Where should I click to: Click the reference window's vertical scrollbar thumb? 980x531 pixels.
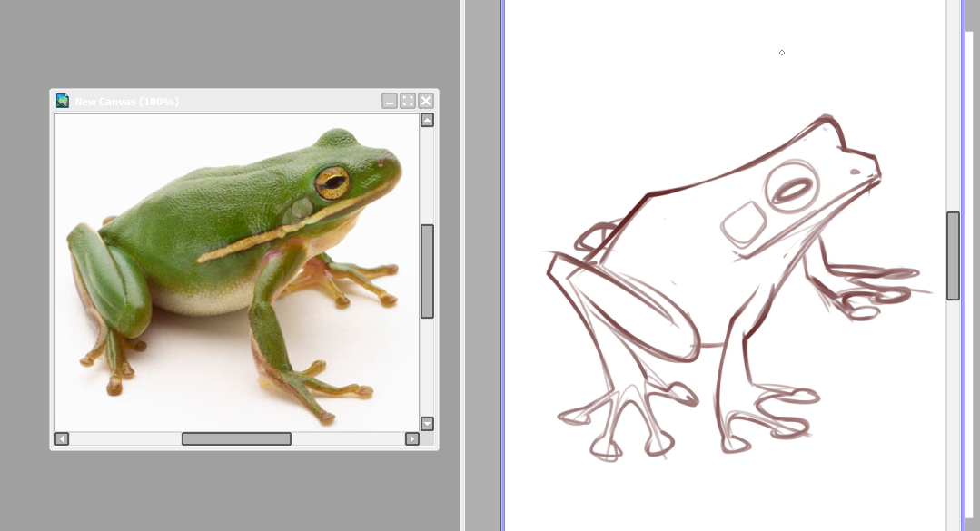pyautogui.click(x=427, y=270)
